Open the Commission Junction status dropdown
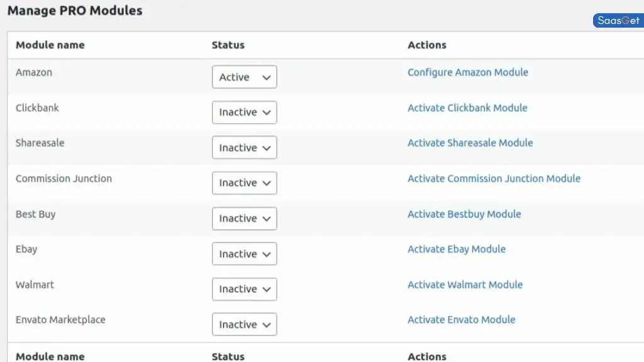This screenshot has width=644, height=362. tap(245, 183)
